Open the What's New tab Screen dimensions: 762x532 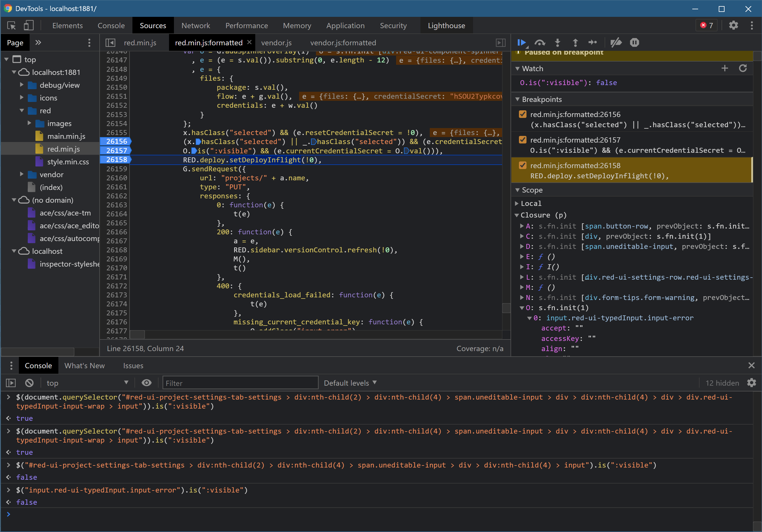click(85, 365)
